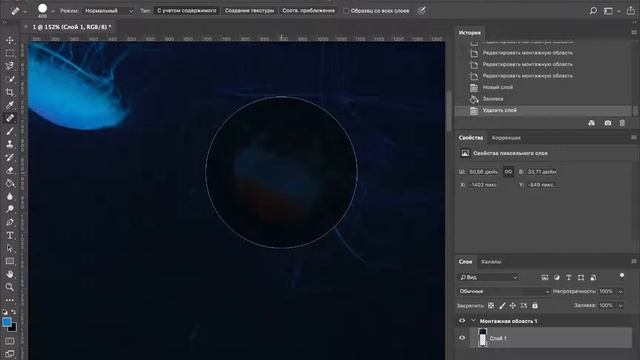Select the Blur tool

click(10, 196)
